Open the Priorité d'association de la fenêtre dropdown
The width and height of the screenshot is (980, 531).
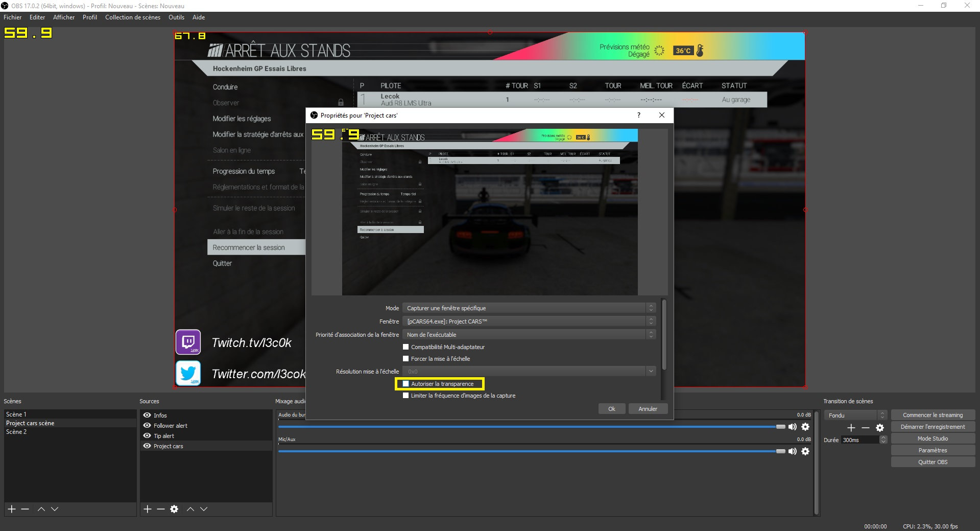pos(529,335)
